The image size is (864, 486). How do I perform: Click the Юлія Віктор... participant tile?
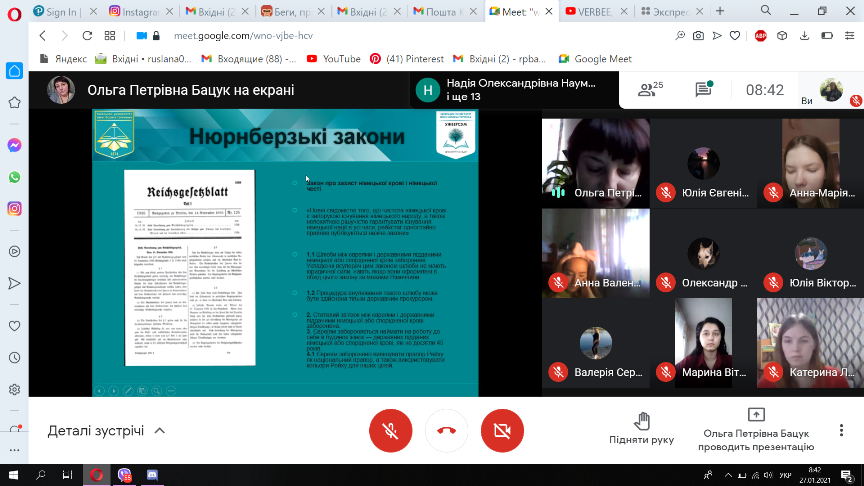(x=811, y=253)
